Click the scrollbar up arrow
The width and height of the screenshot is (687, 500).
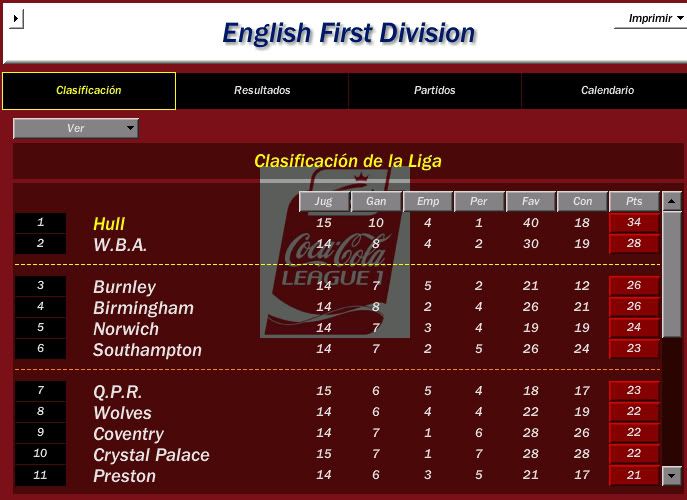point(671,201)
